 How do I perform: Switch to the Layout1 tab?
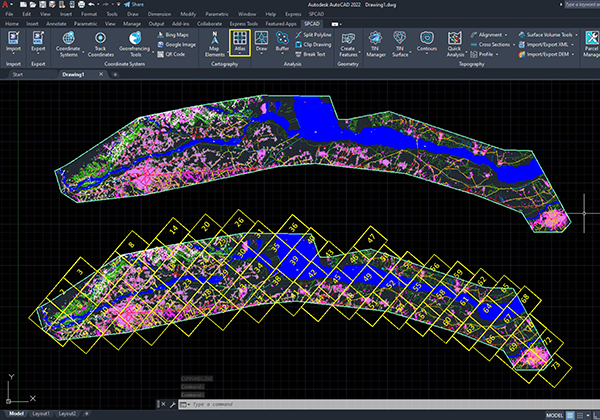click(41, 413)
